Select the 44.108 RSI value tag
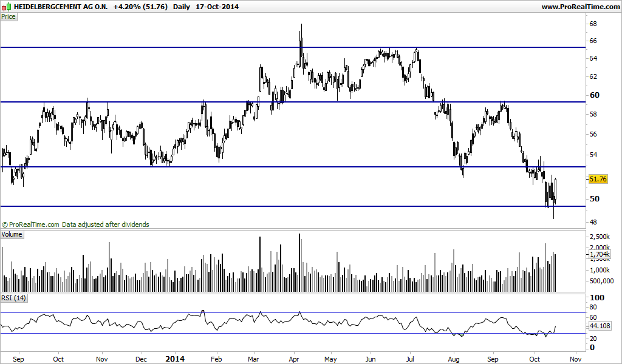Viewport: 622px width, 364px height. pos(600,326)
